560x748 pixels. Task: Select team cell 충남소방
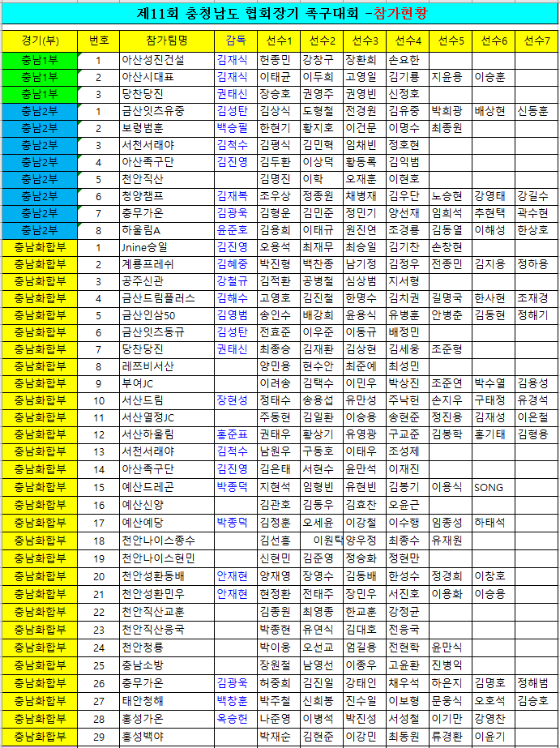tap(167, 665)
